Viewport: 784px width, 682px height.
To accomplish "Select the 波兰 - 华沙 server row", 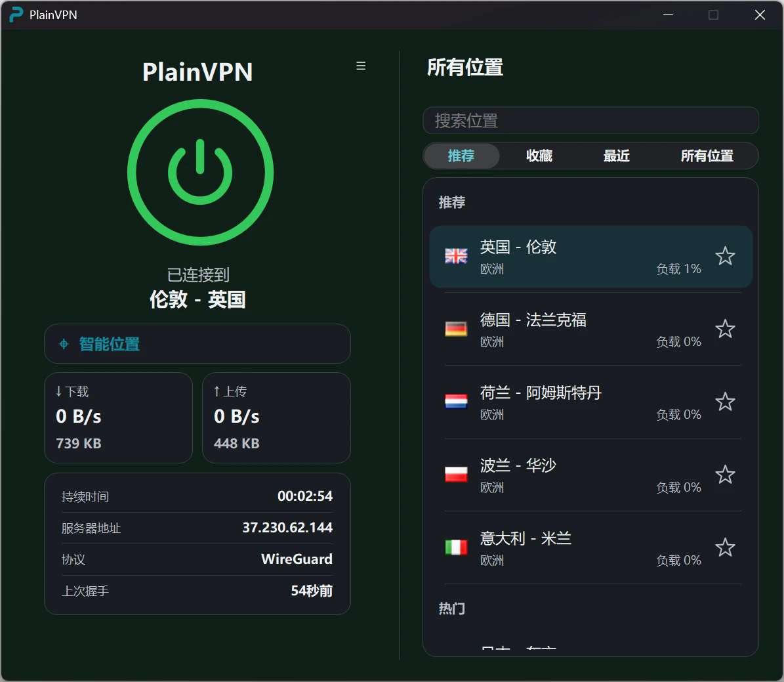I will 590,475.
